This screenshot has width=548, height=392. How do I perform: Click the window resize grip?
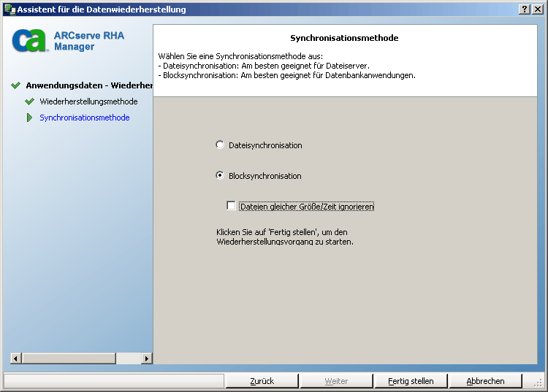539,383
